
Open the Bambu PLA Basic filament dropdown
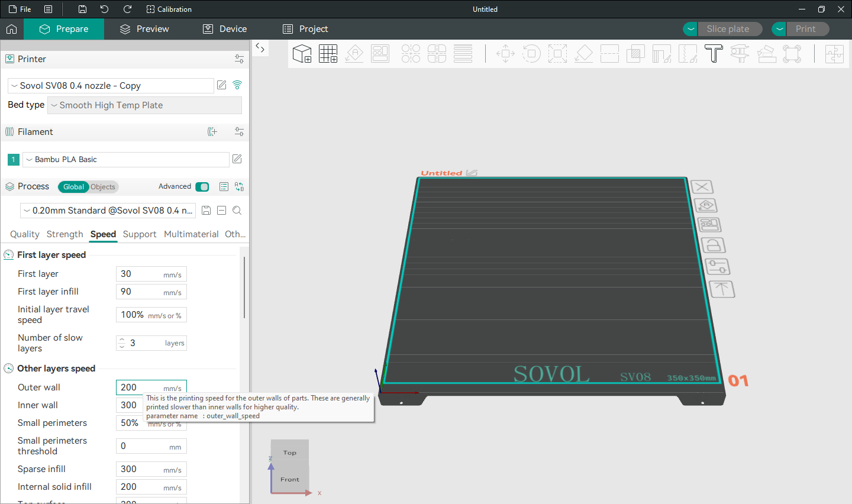(x=125, y=160)
